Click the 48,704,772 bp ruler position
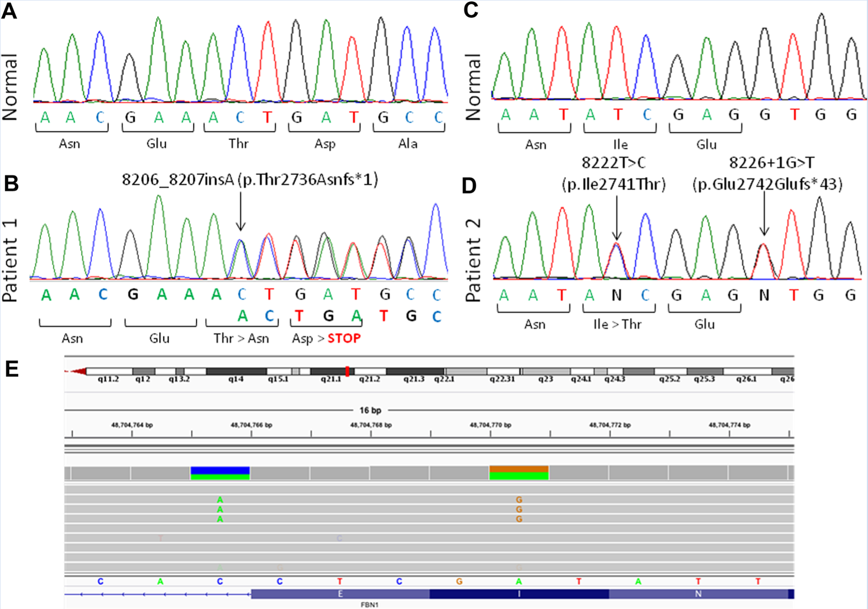 tap(610, 425)
